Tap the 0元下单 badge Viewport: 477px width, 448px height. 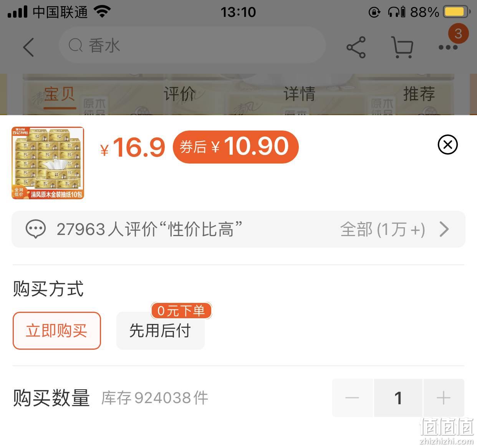181,311
